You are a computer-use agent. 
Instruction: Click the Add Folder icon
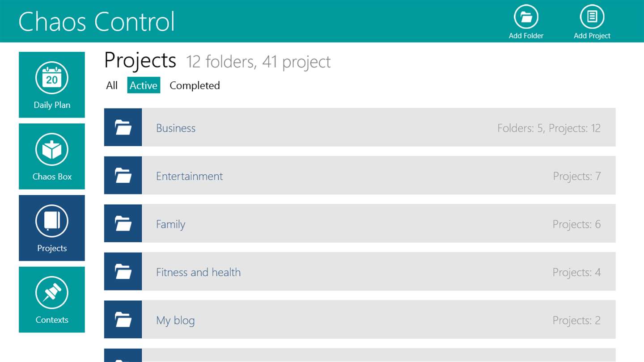click(526, 17)
